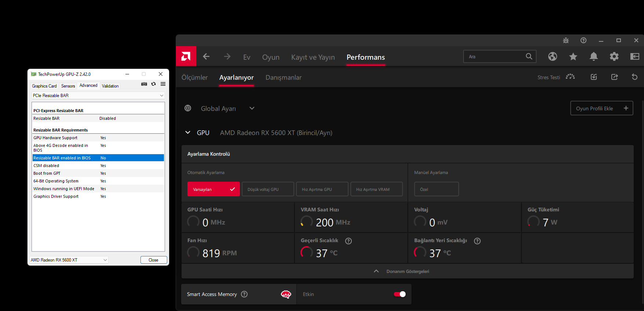Open Geçerli Sıcaklık help icon
The height and width of the screenshot is (311, 644).
click(348, 241)
